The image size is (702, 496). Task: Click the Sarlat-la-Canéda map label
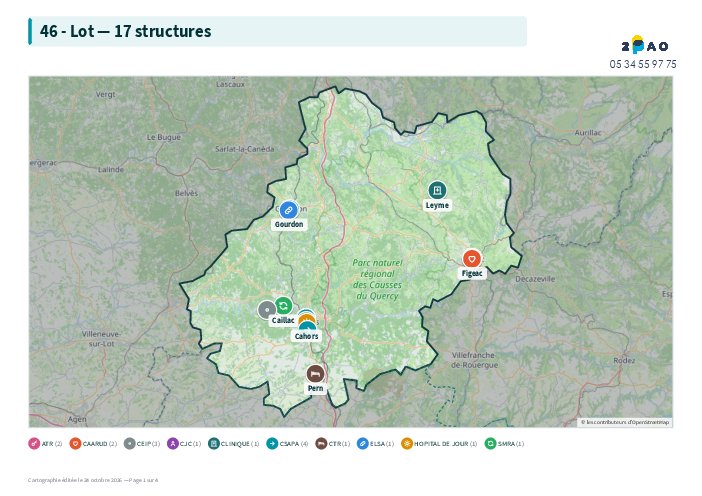pos(244,149)
